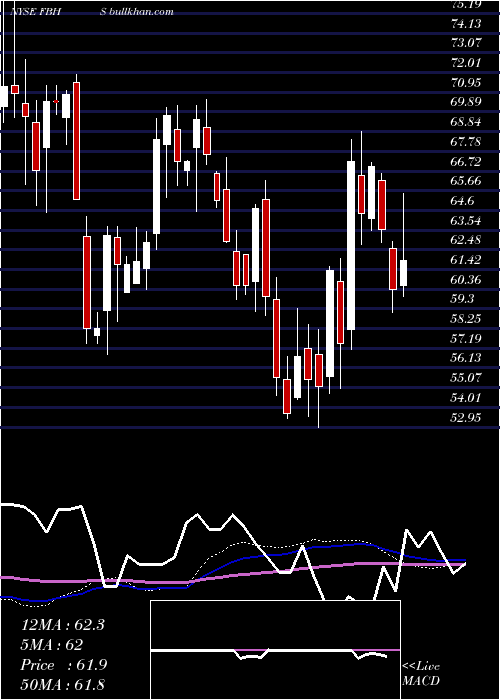Click the 56.13 price axis label
The height and width of the screenshot is (700, 500).
coord(467,358)
